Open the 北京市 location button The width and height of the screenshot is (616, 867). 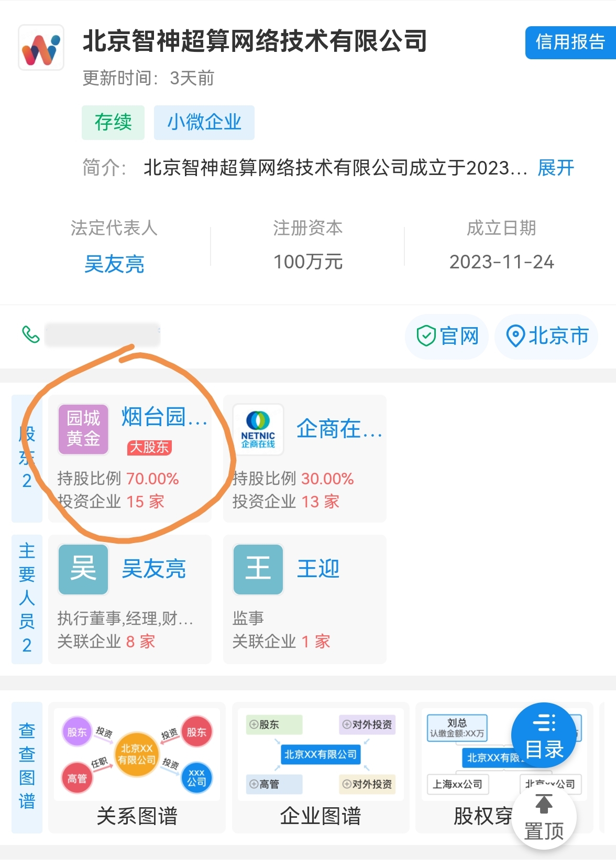click(x=546, y=337)
